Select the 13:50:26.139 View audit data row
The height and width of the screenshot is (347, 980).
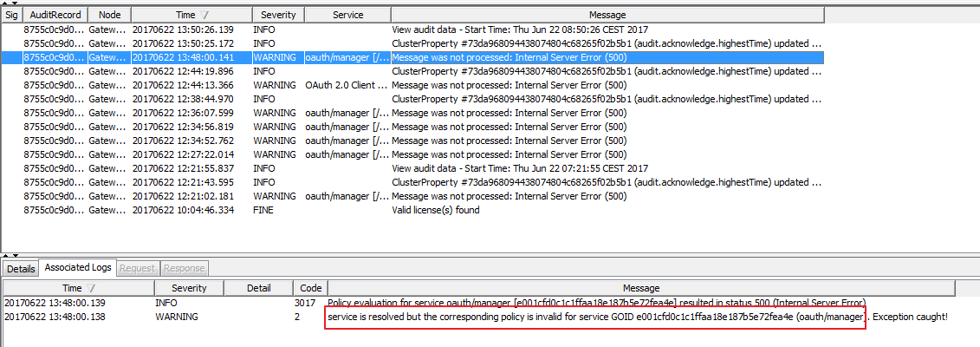(x=412, y=29)
